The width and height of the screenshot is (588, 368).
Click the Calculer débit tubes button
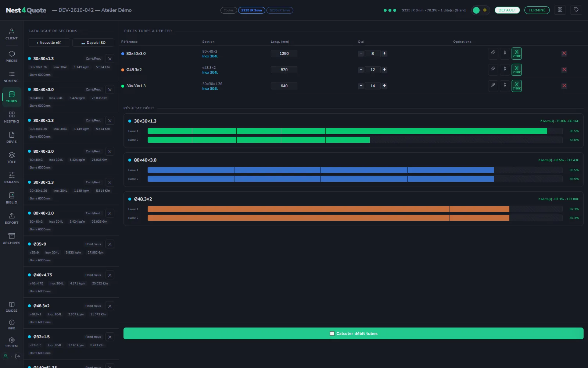coord(353,333)
